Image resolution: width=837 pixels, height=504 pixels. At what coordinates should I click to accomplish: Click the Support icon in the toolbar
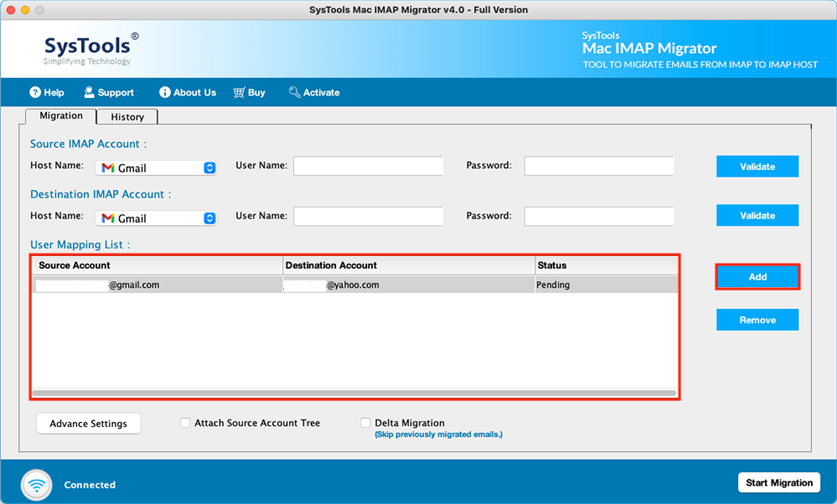tap(88, 92)
